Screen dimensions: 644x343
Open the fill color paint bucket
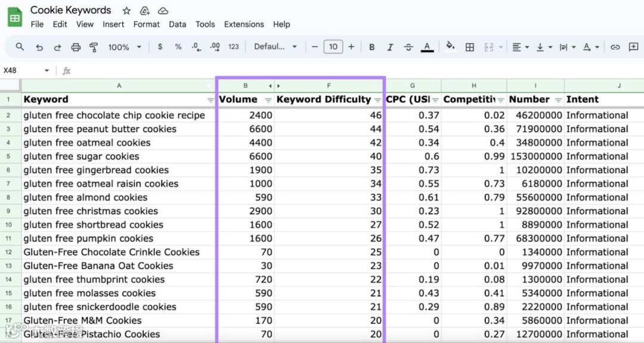[x=451, y=46]
